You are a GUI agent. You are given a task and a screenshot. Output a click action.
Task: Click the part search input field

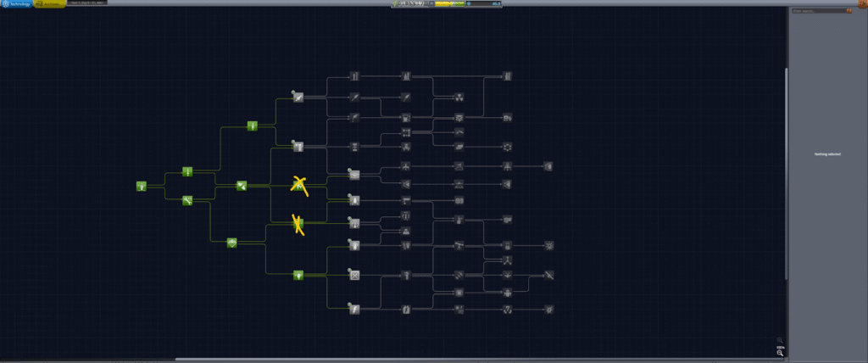pyautogui.click(x=817, y=11)
